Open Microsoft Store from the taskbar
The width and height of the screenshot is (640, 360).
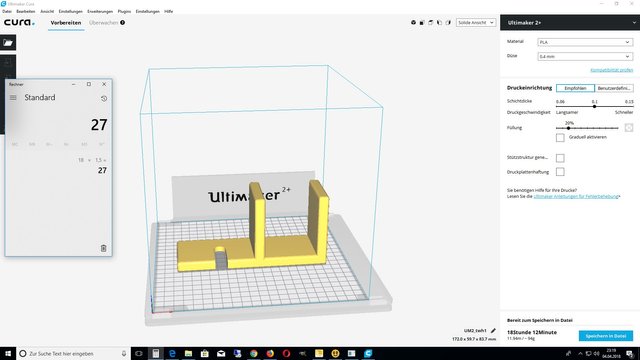204,353
